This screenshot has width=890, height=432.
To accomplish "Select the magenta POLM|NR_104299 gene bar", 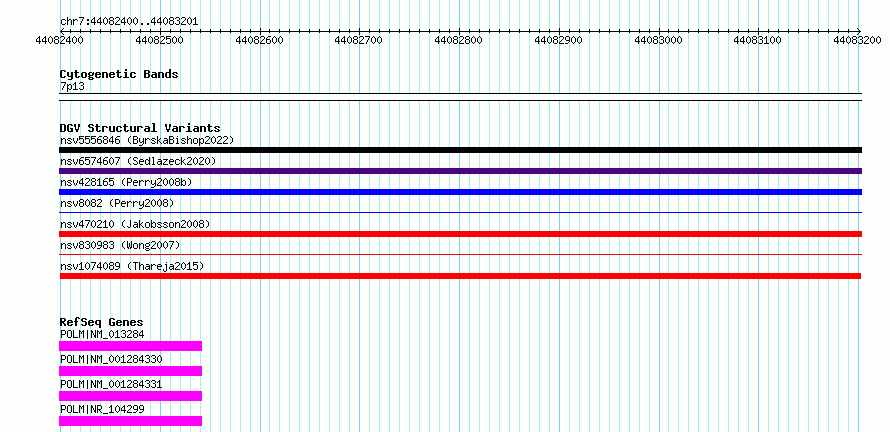I will (131, 421).
